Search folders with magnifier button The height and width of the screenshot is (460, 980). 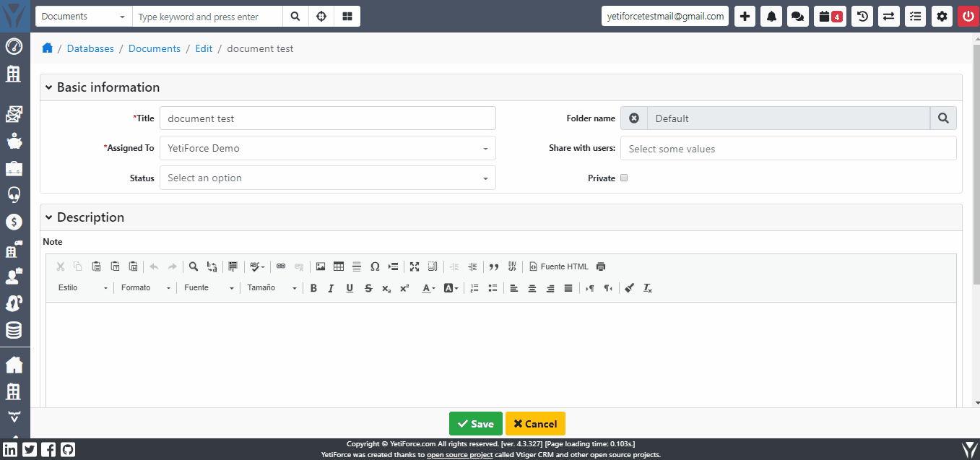[943, 118]
